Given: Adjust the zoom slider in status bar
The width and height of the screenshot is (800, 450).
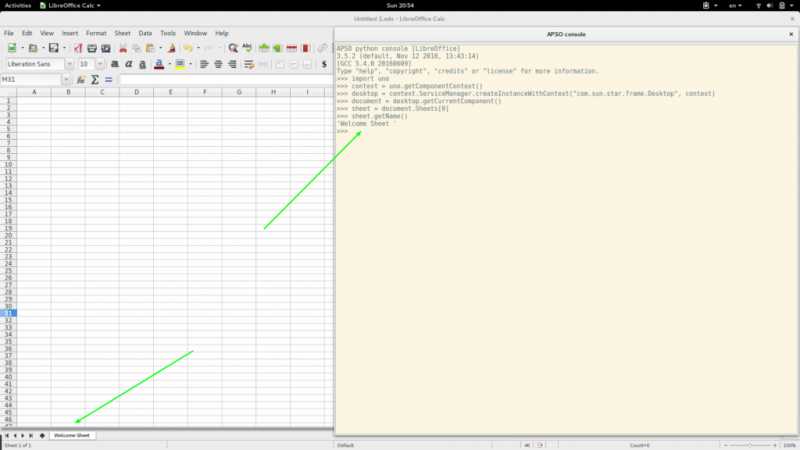Looking at the screenshot, I should pyautogui.click(x=750, y=445).
